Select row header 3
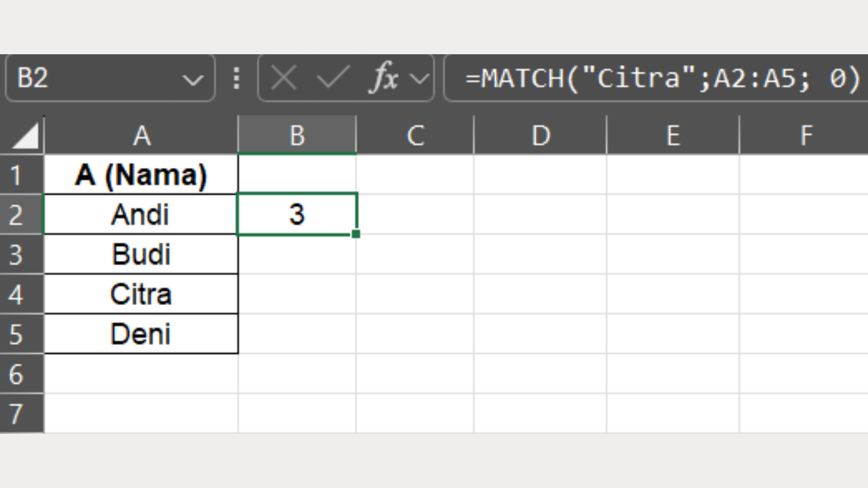Screen dimensions: 868x488 [22, 254]
